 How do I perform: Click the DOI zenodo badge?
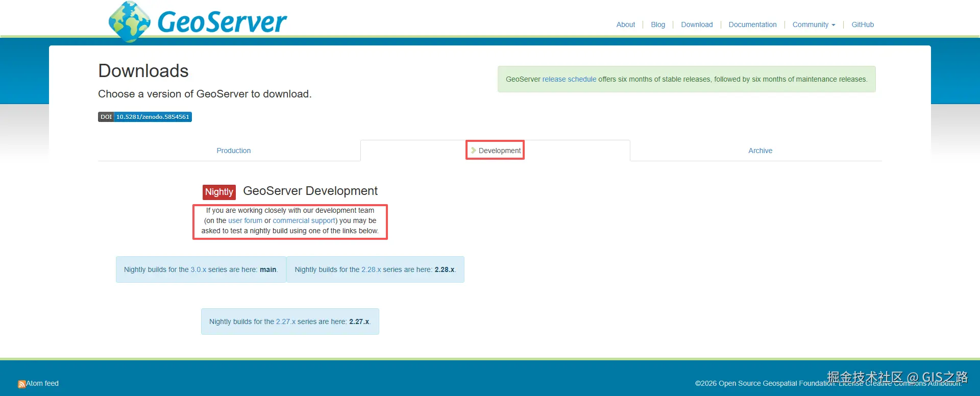click(x=145, y=117)
